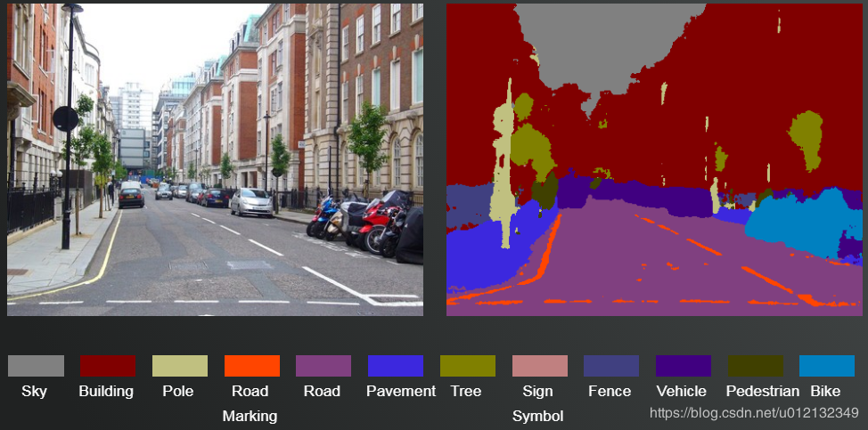The width and height of the screenshot is (868, 430).
Task: Click the beige pole segment in segmentation
Action: tap(504, 166)
